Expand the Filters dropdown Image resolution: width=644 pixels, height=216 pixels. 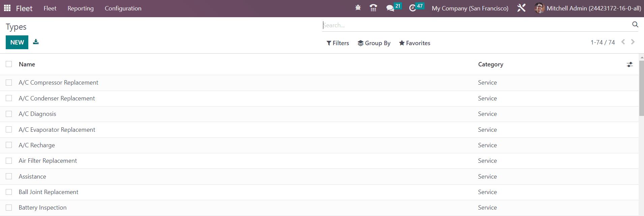click(x=338, y=43)
